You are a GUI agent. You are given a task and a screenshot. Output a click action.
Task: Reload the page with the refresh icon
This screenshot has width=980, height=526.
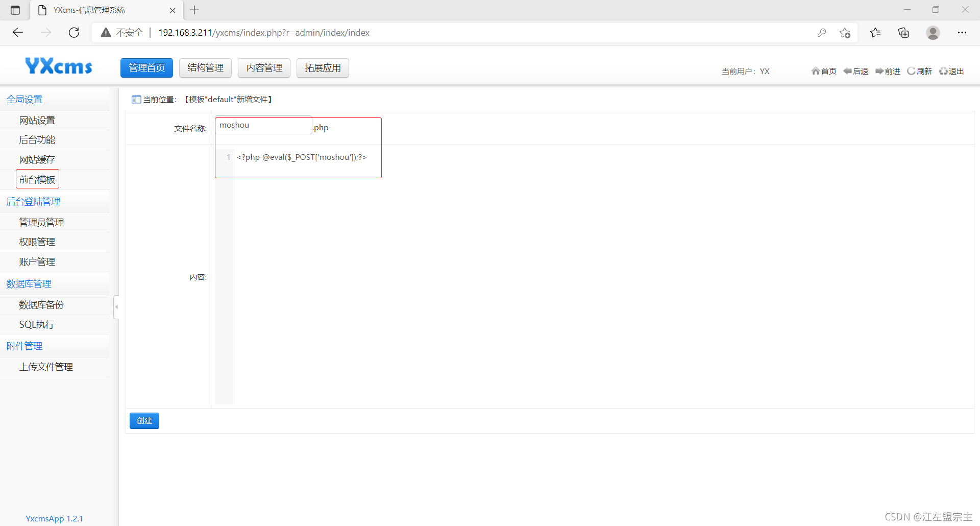tap(74, 33)
